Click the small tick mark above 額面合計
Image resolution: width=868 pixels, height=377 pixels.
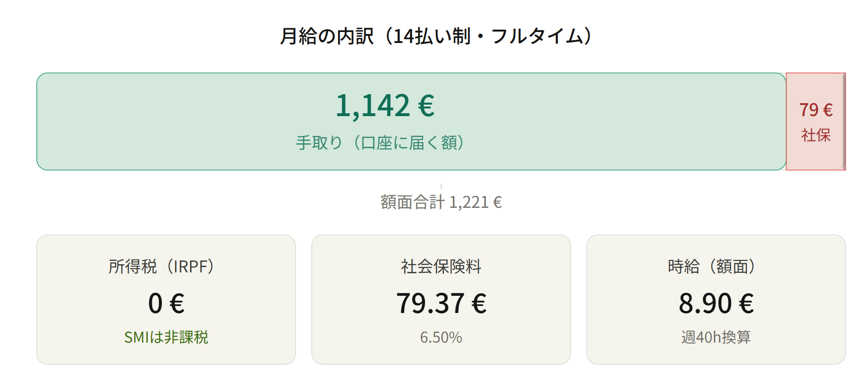click(x=441, y=186)
